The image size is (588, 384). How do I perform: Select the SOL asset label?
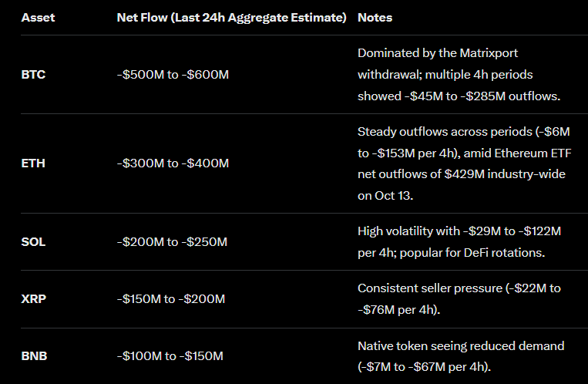click(x=34, y=241)
